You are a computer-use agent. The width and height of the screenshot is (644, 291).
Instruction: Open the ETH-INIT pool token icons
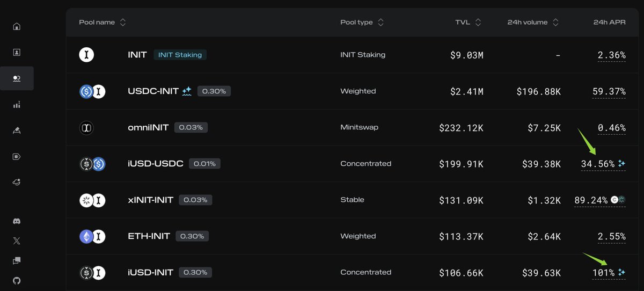click(92, 236)
